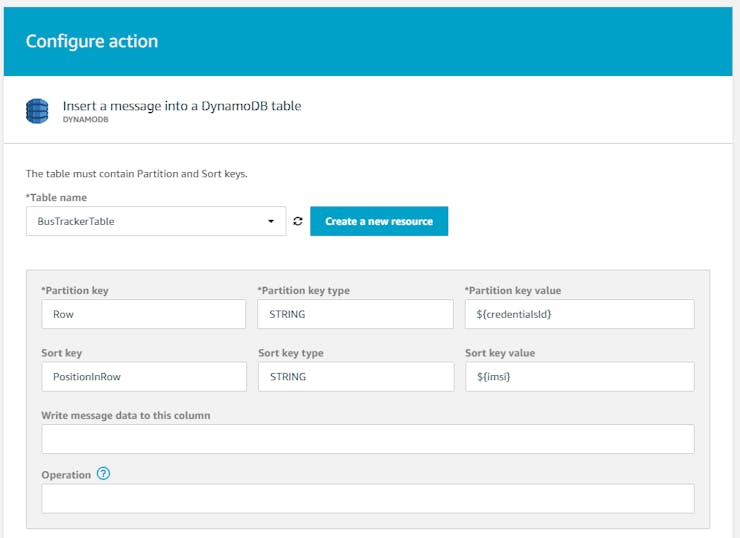The image size is (740, 538).
Task: Open the BusTrackerTable table name dropdown
Action: (150, 221)
